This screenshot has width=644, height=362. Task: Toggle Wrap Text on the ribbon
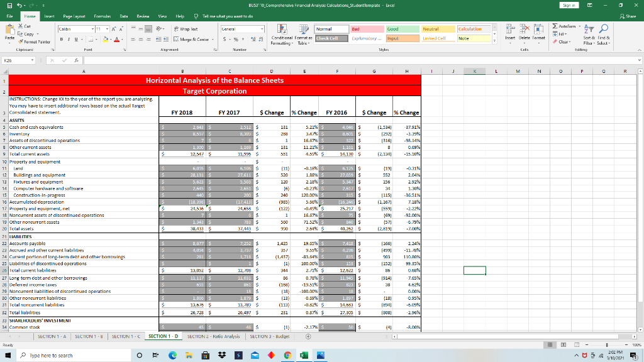tap(187, 28)
